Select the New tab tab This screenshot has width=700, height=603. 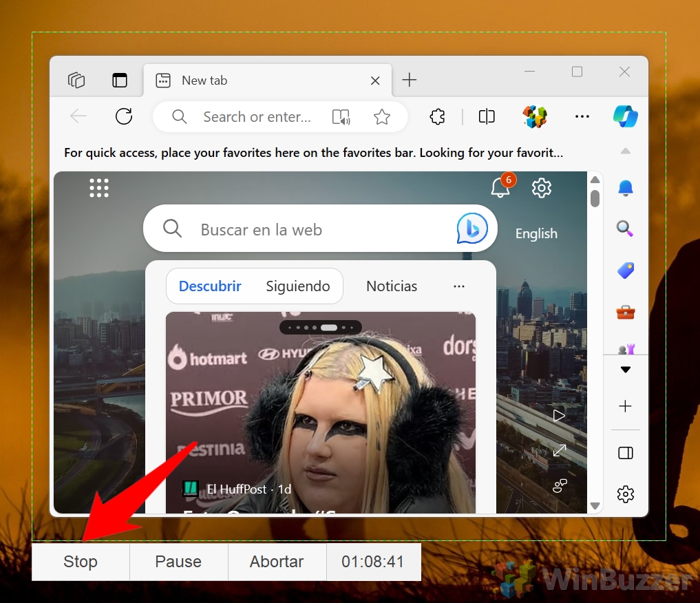(268, 81)
